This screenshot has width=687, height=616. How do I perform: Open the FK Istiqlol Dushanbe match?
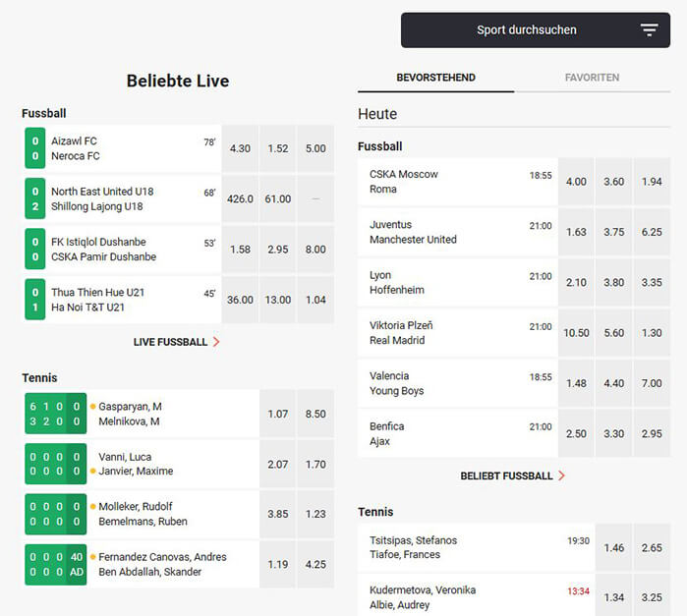click(123, 250)
